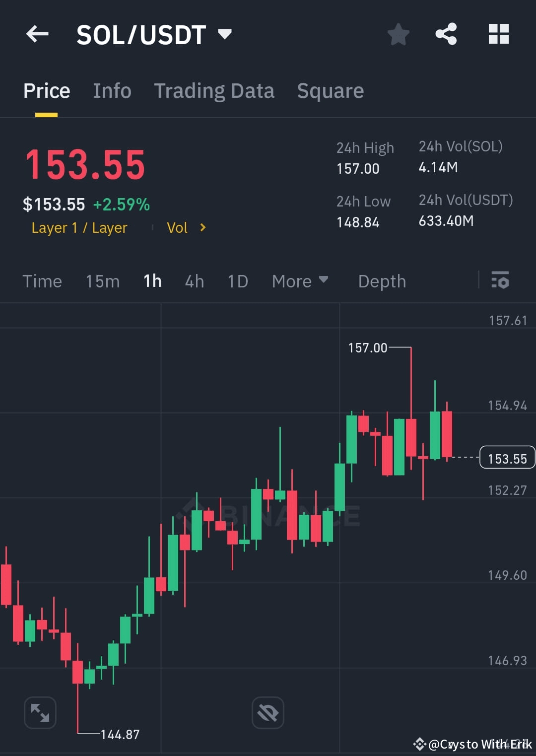Open chart settings icon beside Depth
Image resolution: width=536 pixels, height=756 pixels.
point(500,281)
